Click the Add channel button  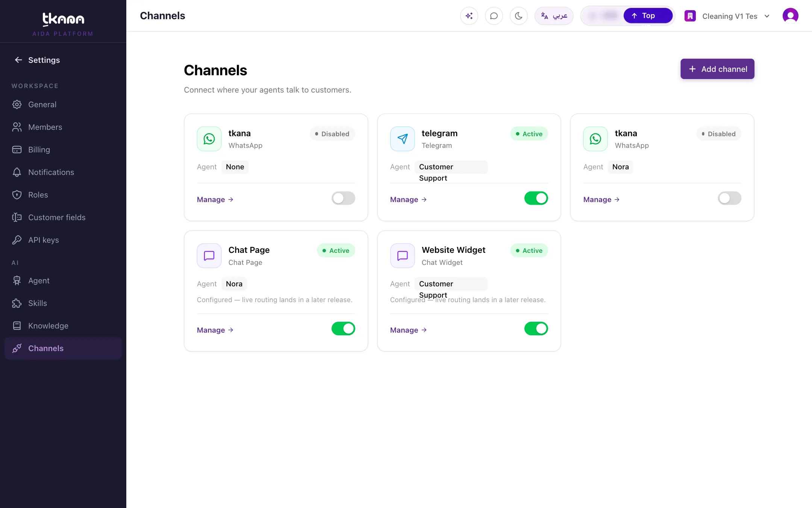pos(717,69)
